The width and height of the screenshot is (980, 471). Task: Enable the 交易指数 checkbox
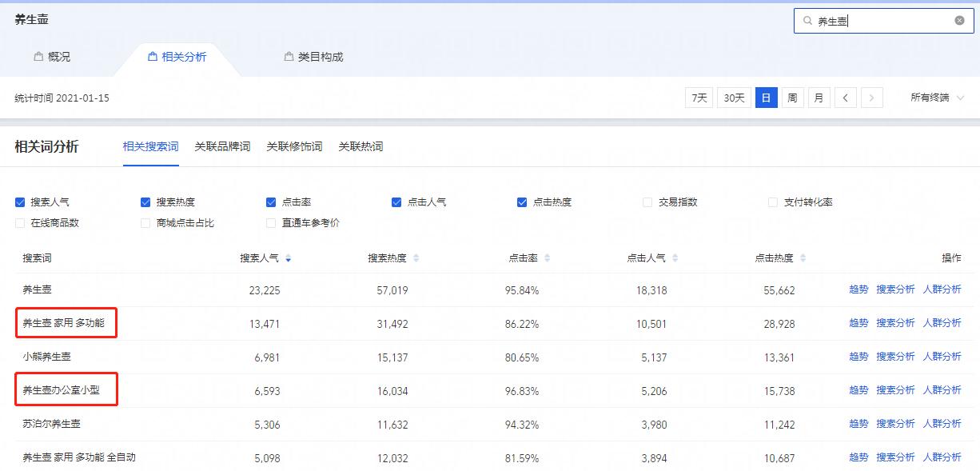coord(647,202)
